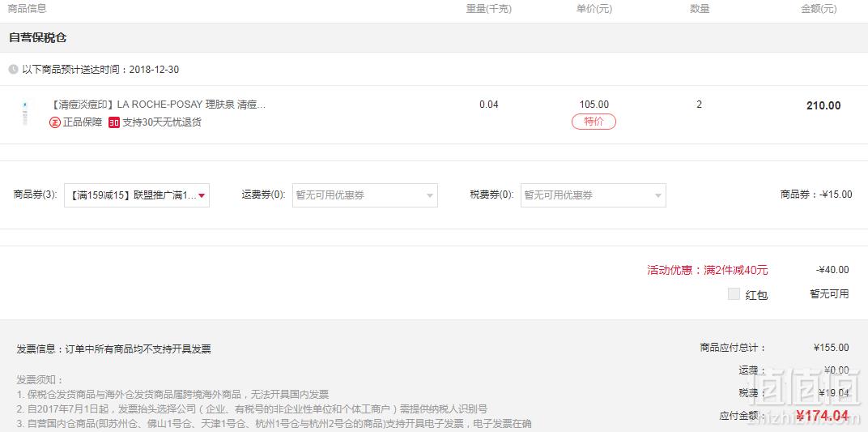Viewport: 868px width, 432px height.
Task: Click the unit price 105.00
Action: tap(594, 105)
